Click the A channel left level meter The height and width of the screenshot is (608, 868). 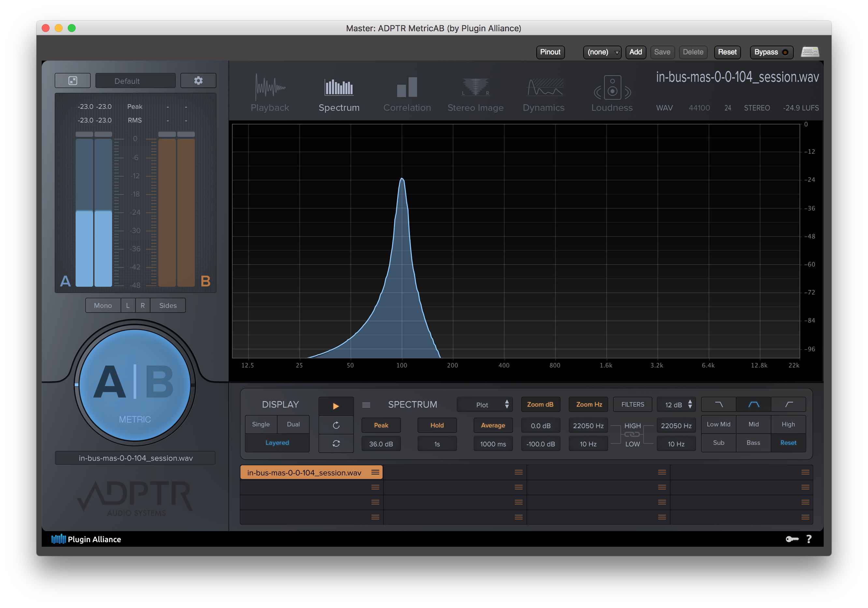click(x=84, y=212)
